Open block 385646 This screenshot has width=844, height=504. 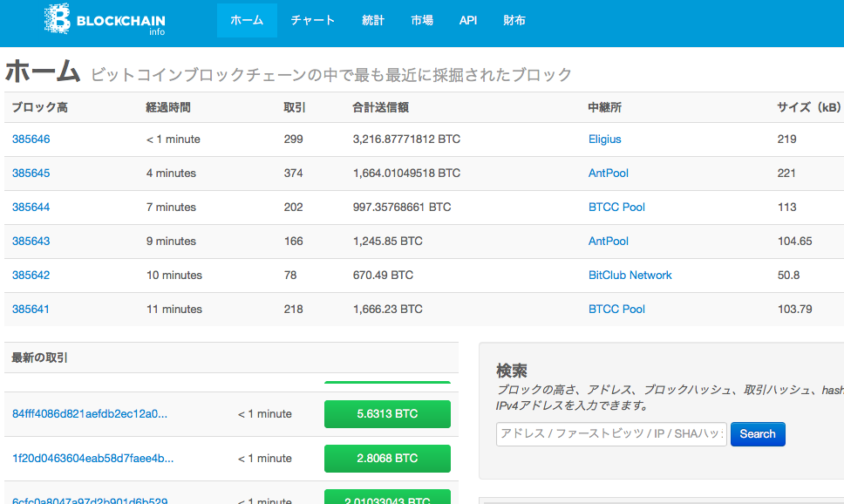point(31,139)
